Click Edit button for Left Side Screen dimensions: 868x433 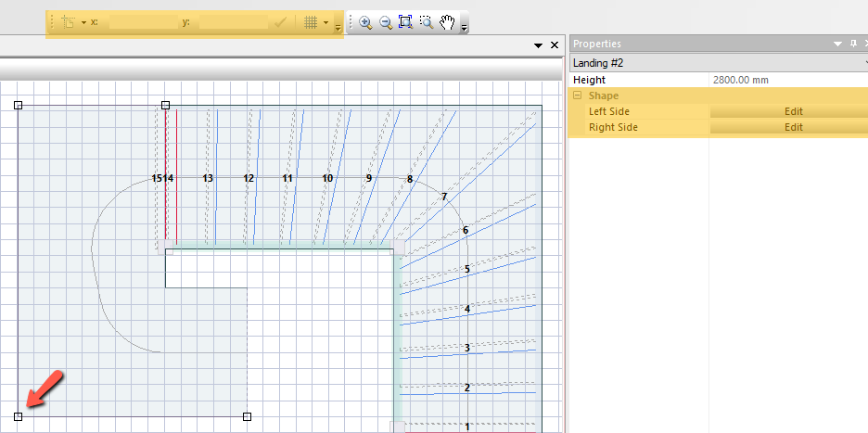point(793,111)
